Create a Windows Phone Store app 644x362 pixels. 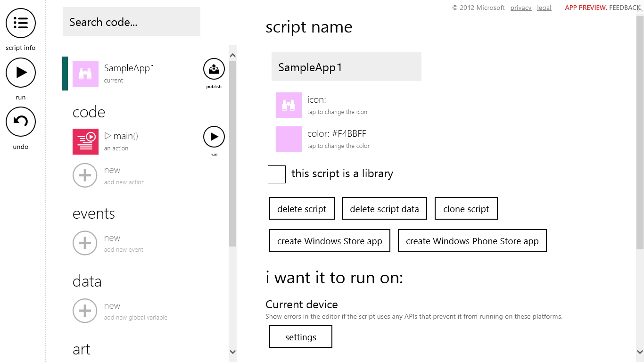click(x=472, y=240)
